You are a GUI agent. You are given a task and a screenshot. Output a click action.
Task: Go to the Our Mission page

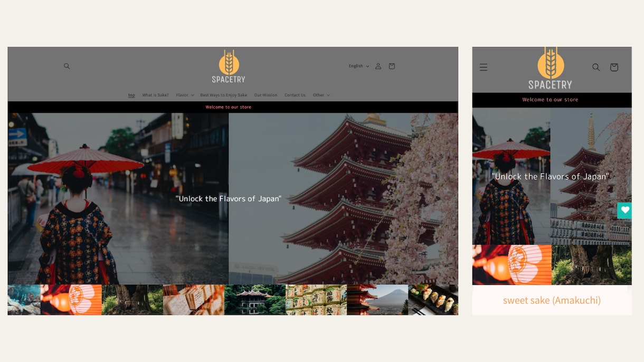[x=266, y=95]
